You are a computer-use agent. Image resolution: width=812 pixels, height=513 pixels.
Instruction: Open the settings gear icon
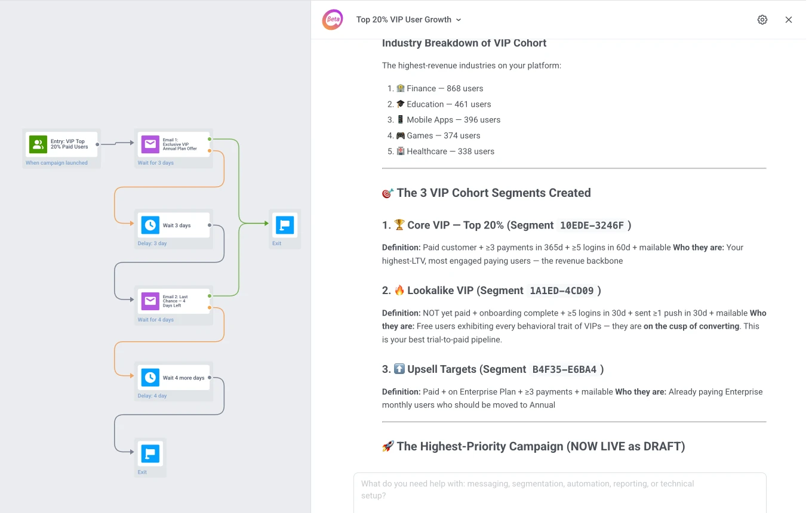762,19
